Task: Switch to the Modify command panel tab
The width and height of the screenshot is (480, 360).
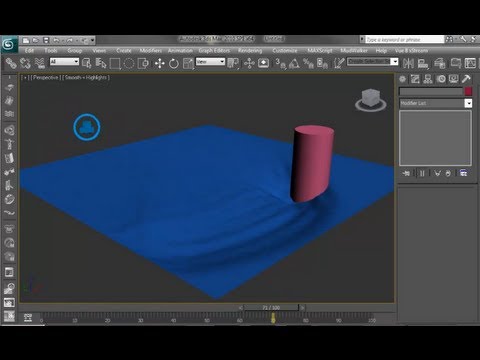Action: click(x=415, y=79)
